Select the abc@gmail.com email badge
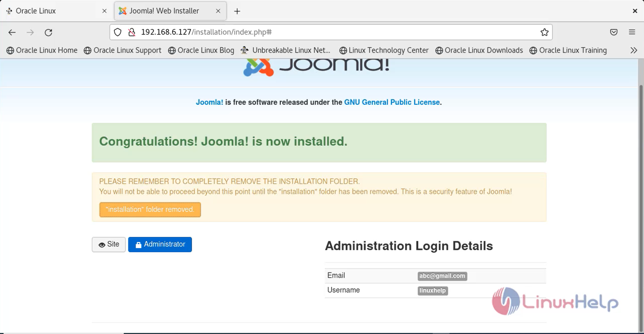This screenshot has width=644, height=334. point(442,276)
